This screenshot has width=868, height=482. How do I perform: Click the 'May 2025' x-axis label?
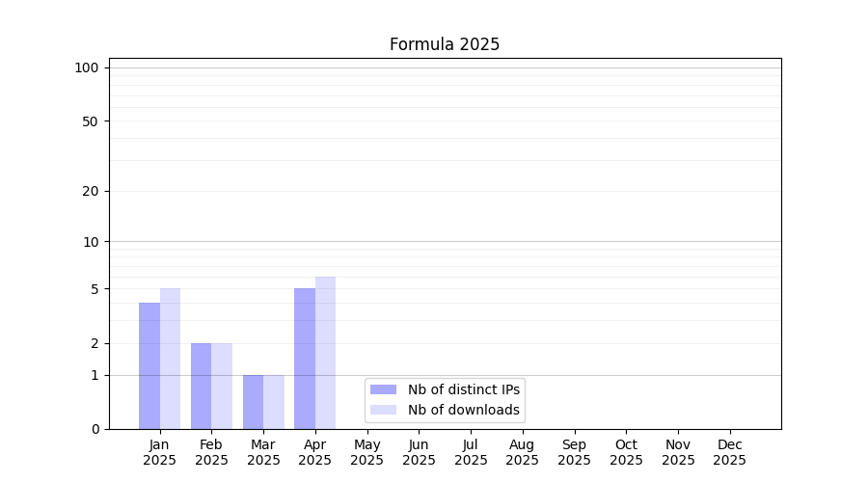[366, 452]
